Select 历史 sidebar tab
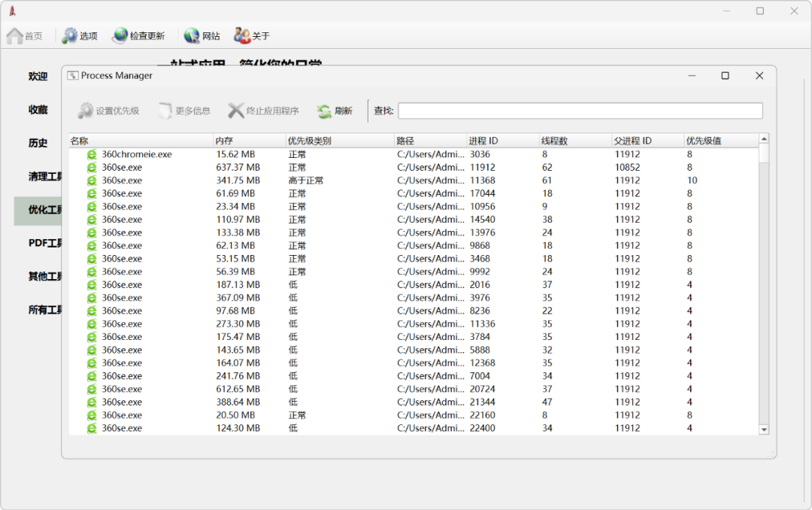Viewport: 812px width, 510px height. [x=38, y=142]
